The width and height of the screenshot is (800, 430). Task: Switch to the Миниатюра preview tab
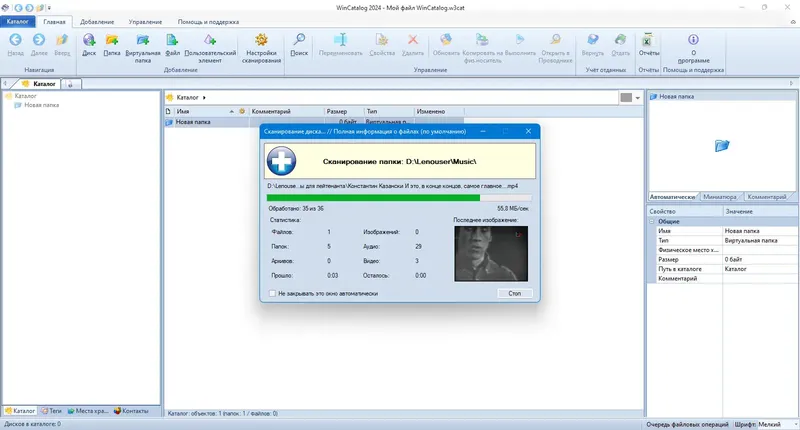click(719, 197)
